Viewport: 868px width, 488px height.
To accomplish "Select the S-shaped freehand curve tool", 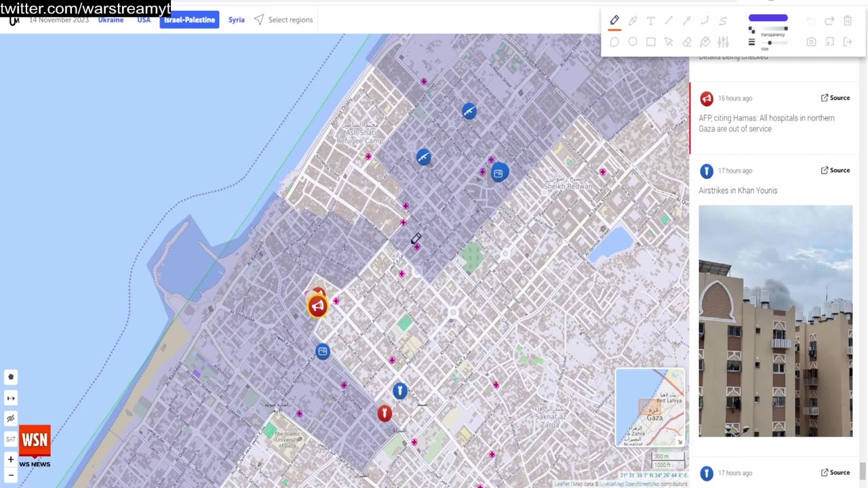I will (723, 21).
